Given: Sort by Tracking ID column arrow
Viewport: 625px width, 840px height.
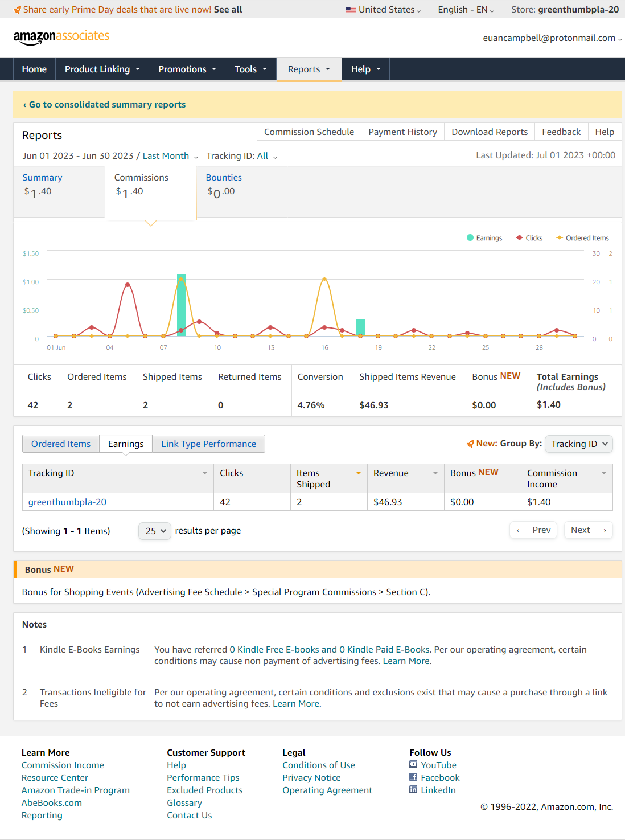Looking at the screenshot, I should [x=205, y=473].
